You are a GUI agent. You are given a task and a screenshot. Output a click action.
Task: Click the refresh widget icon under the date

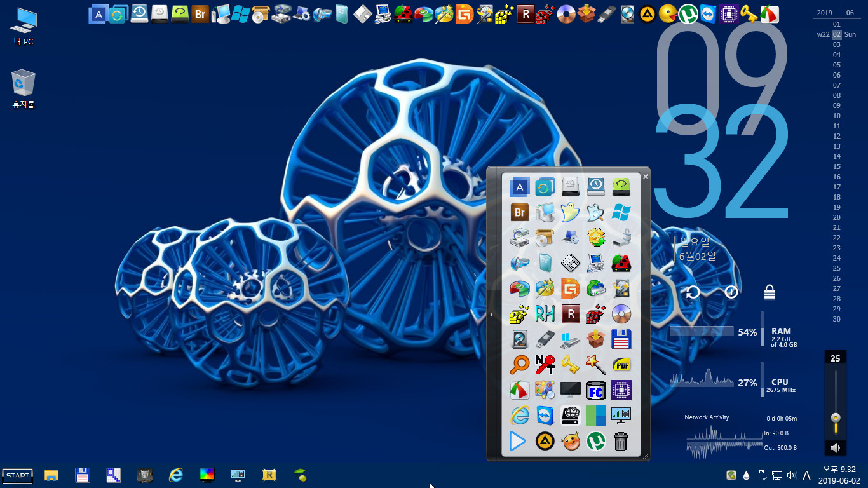tap(693, 292)
